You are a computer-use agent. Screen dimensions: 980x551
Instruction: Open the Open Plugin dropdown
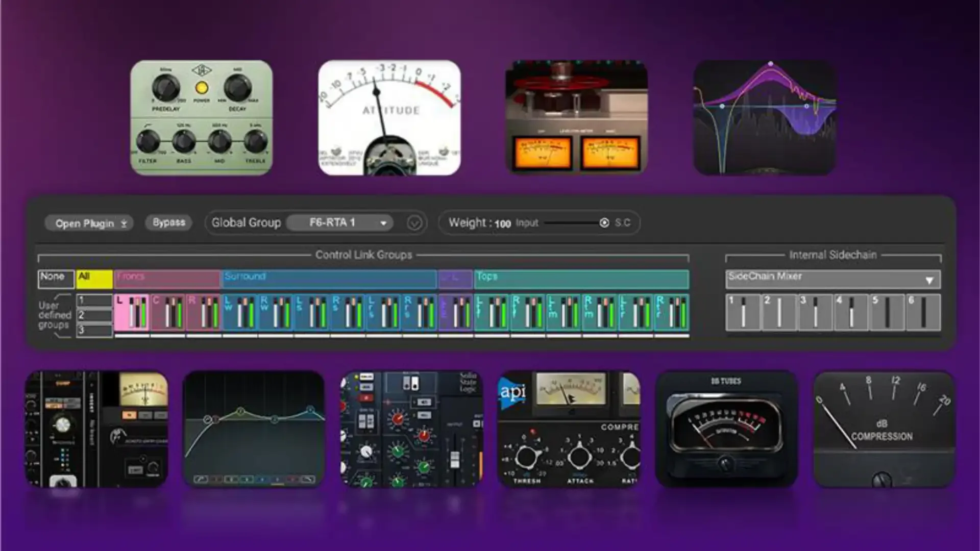click(x=89, y=223)
